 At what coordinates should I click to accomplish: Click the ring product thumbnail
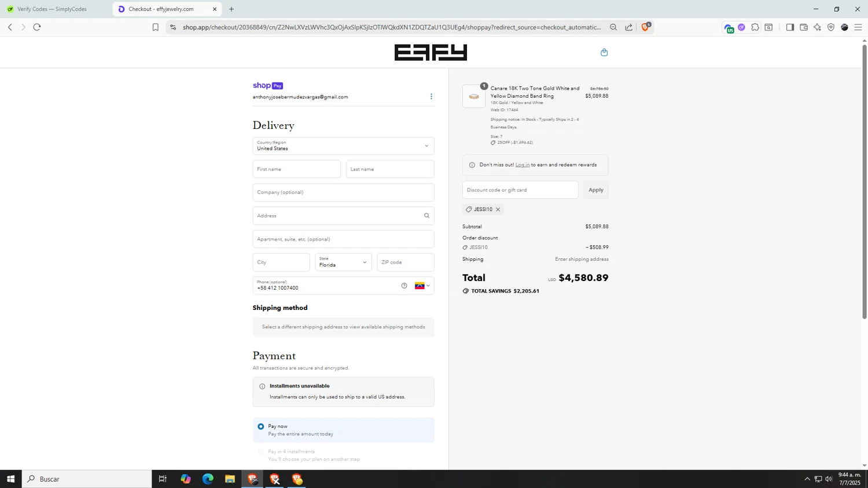coord(474,97)
